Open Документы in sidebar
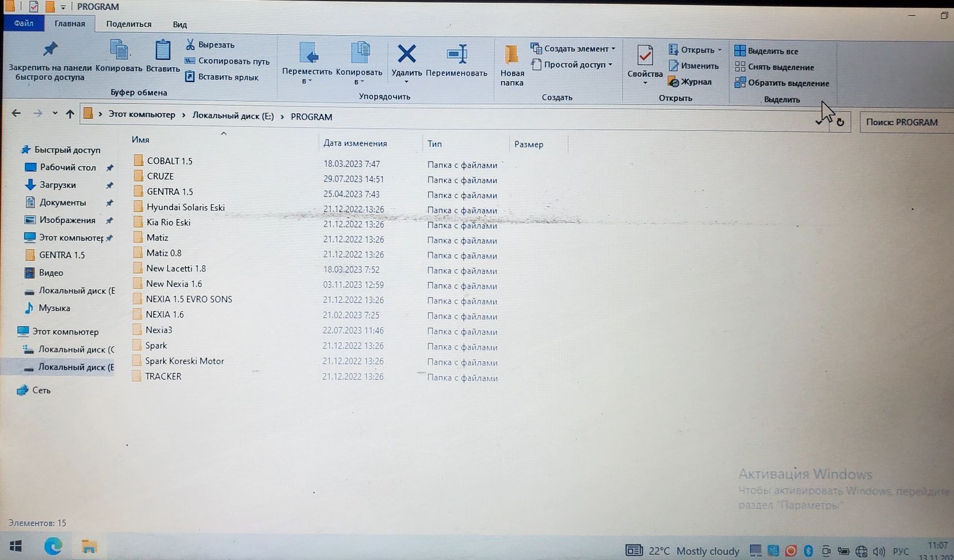The image size is (954, 560). [x=55, y=202]
